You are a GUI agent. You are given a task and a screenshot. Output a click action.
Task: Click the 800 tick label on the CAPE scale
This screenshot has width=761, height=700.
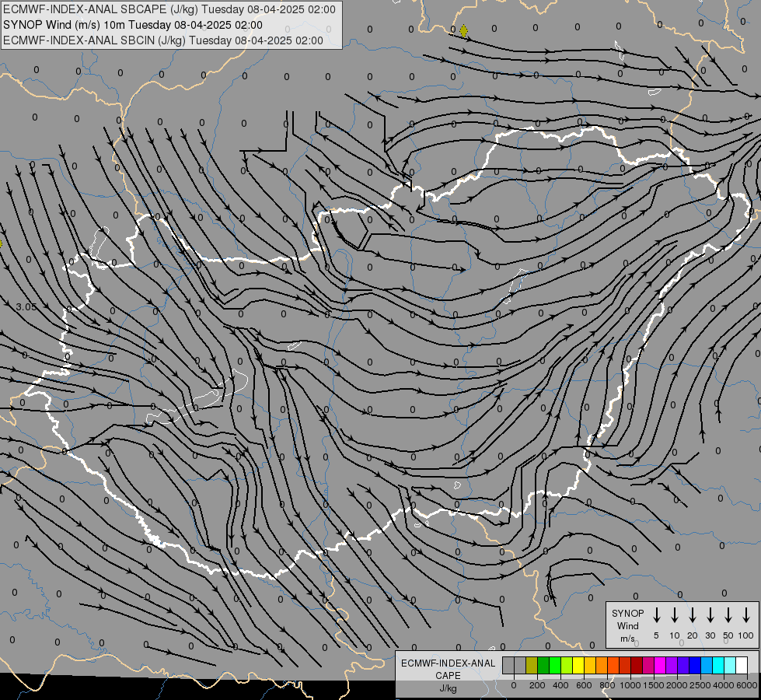coord(607,685)
